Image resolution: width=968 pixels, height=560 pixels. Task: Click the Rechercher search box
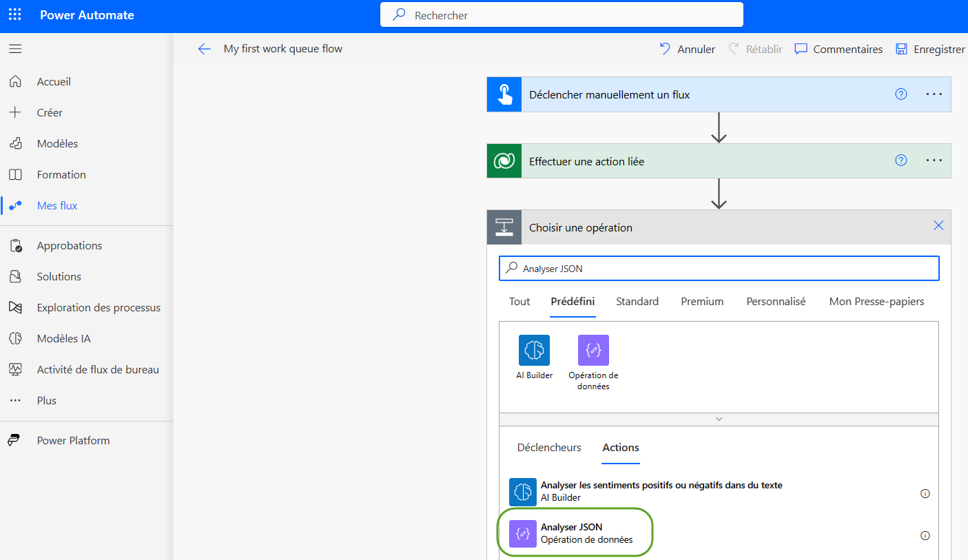coord(562,14)
